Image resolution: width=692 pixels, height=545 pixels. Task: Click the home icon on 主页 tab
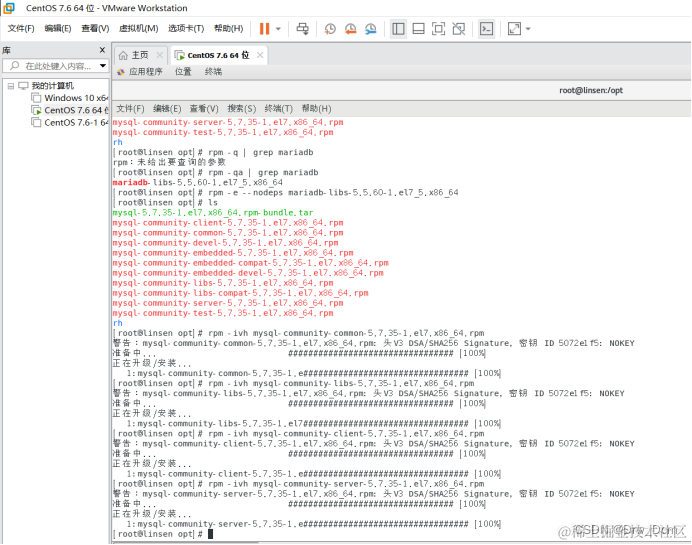[123, 55]
